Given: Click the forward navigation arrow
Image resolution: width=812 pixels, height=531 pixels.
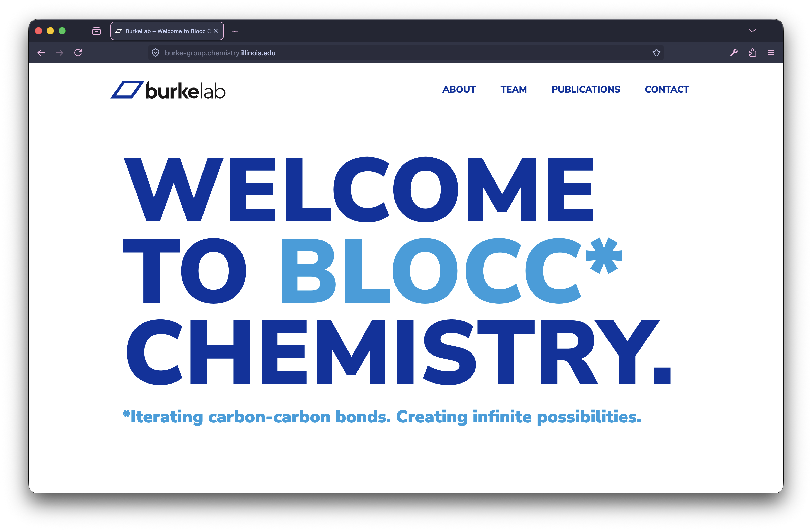Looking at the screenshot, I should point(59,53).
